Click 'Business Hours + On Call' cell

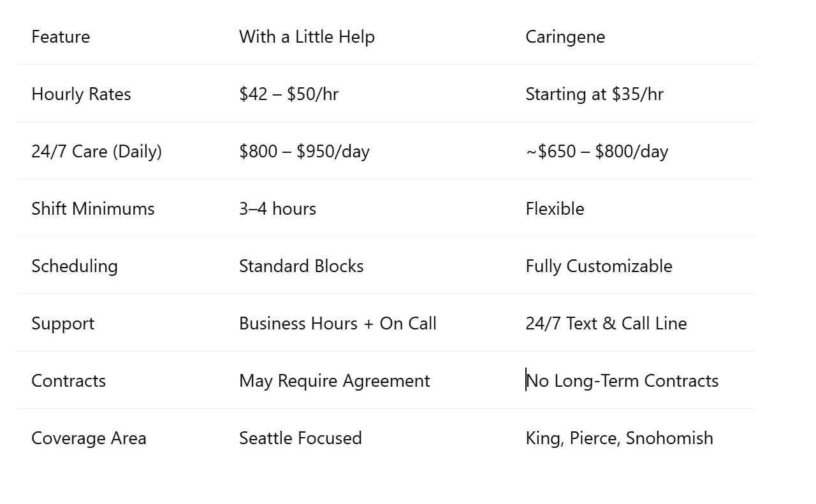[338, 324]
